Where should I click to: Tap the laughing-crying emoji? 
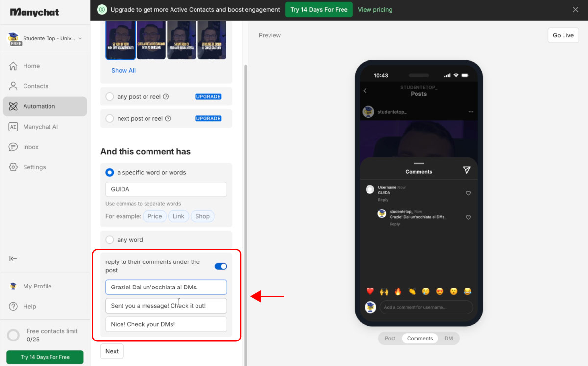(468, 291)
